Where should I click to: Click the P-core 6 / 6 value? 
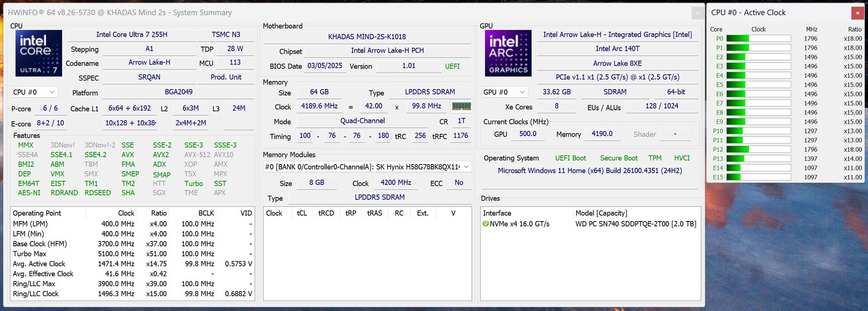click(51, 108)
